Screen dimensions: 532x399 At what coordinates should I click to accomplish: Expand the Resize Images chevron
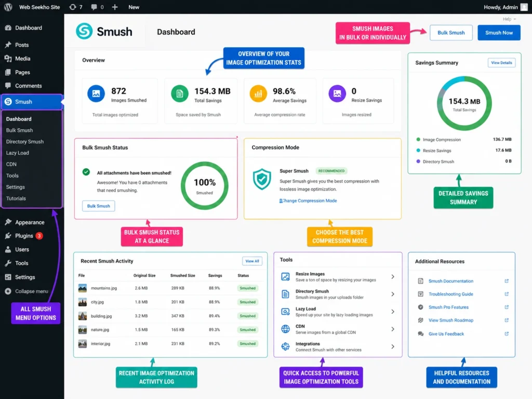pyautogui.click(x=393, y=277)
